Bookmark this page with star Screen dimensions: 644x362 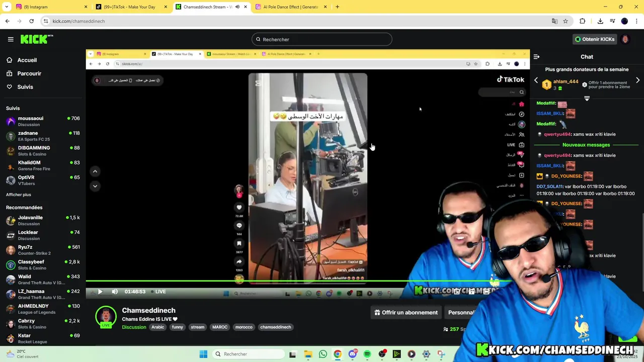[566, 21]
